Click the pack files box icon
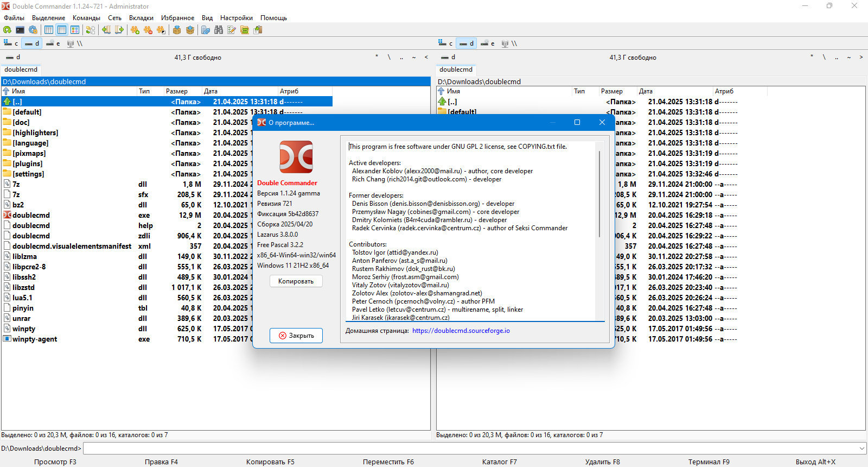 pyautogui.click(x=177, y=30)
